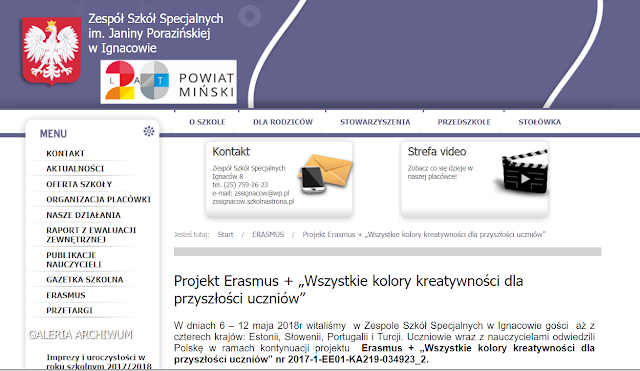The width and height of the screenshot is (640, 371).
Task: Click the Zespół Szkół Specjalnych header title
Action: [156, 33]
